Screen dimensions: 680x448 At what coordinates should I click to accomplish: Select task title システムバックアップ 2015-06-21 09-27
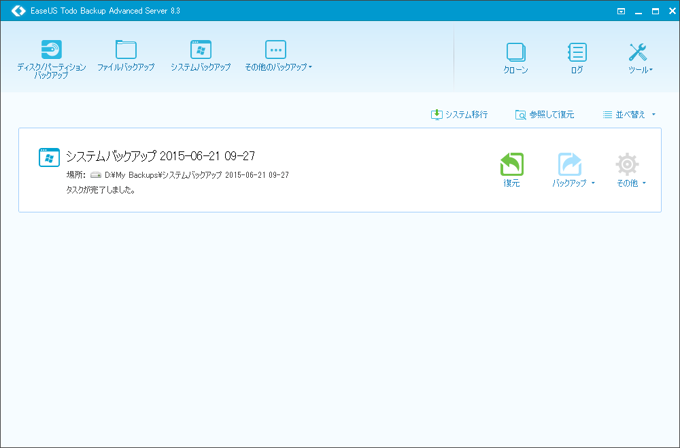point(160,156)
